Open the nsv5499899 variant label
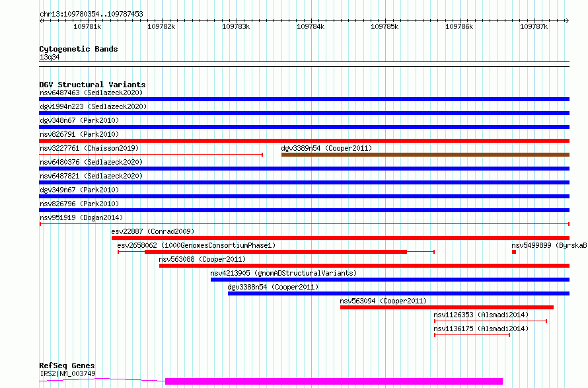588x388 pixels. 550,245
